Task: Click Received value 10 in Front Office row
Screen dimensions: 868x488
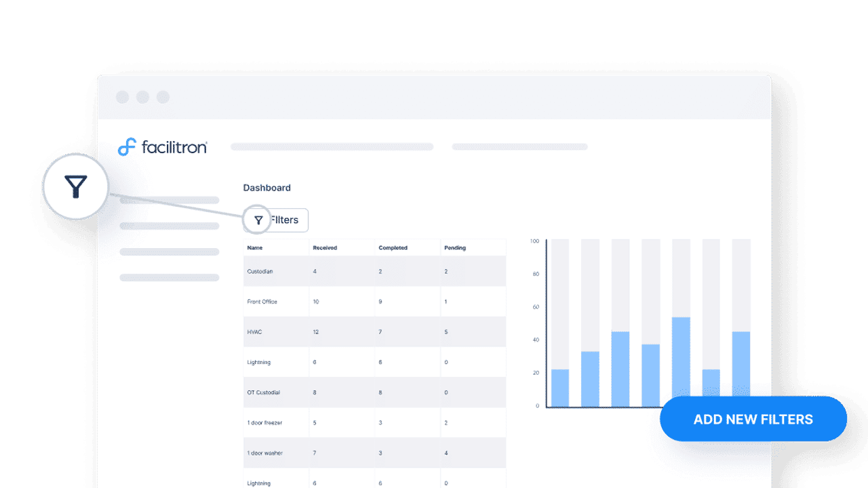Action: (316, 302)
